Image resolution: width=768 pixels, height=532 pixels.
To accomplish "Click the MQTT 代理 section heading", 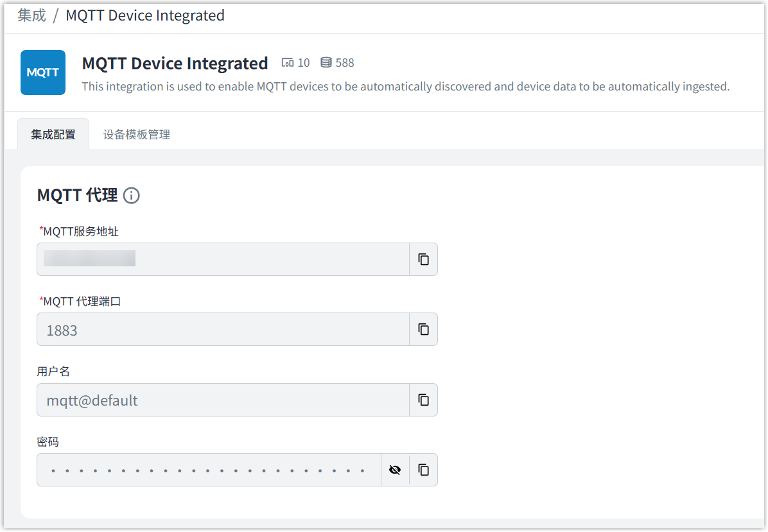I will [77, 196].
